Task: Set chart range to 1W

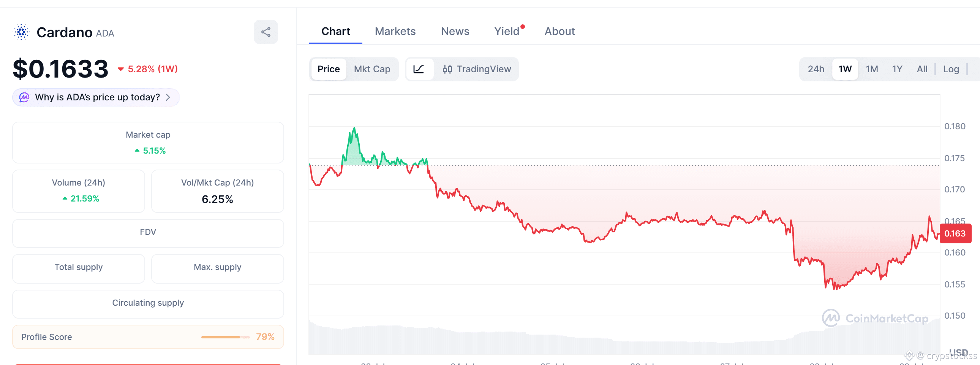Action: click(845, 69)
